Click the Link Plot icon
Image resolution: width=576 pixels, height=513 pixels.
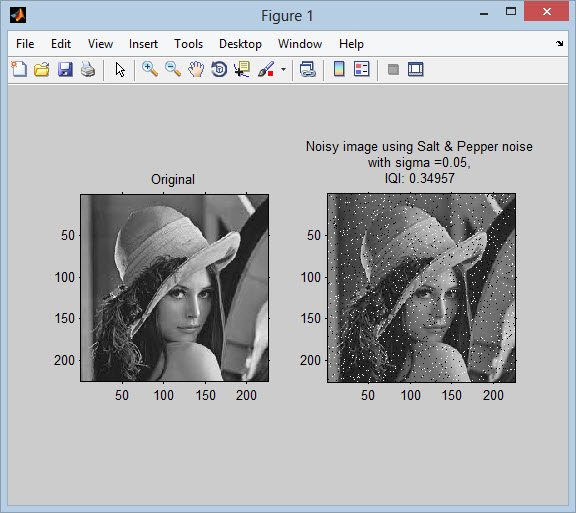[308, 69]
